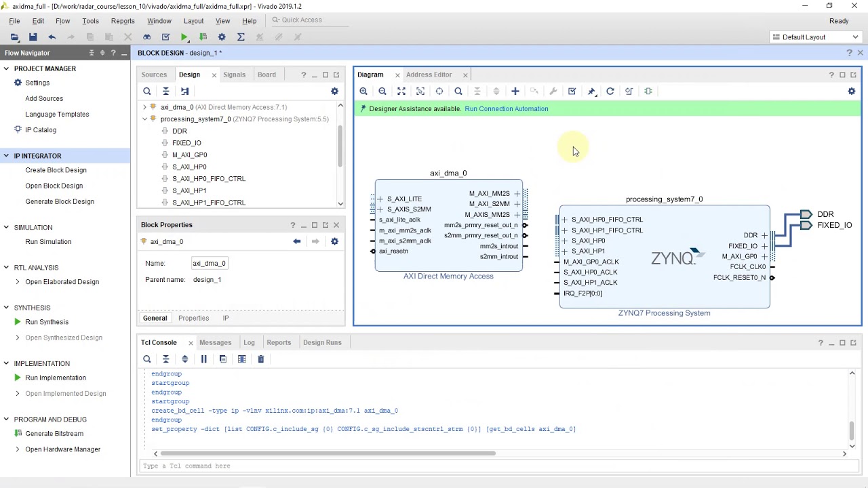Switch to the Signals tab
Viewport: 868px width, 488px height.
235,75
